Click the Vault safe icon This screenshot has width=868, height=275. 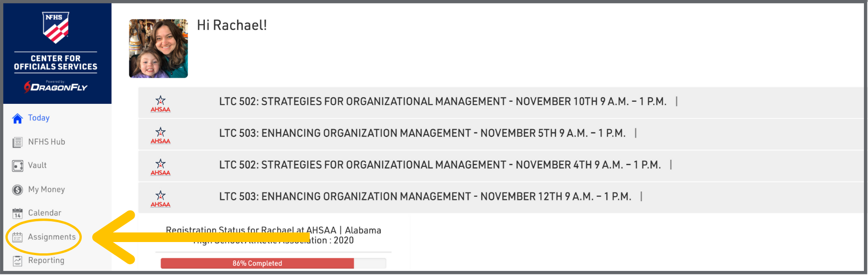click(18, 166)
